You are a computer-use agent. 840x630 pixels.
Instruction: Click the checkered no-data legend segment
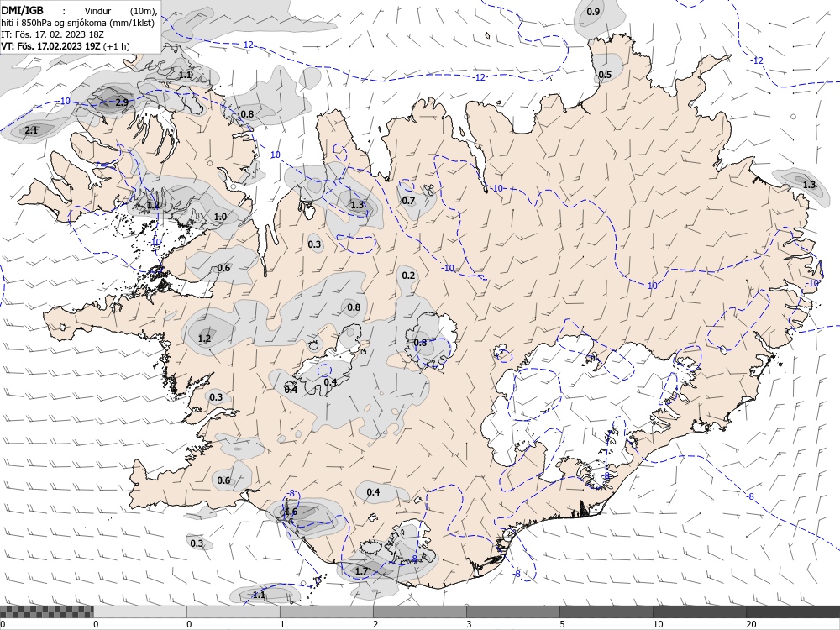[x=46, y=612]
